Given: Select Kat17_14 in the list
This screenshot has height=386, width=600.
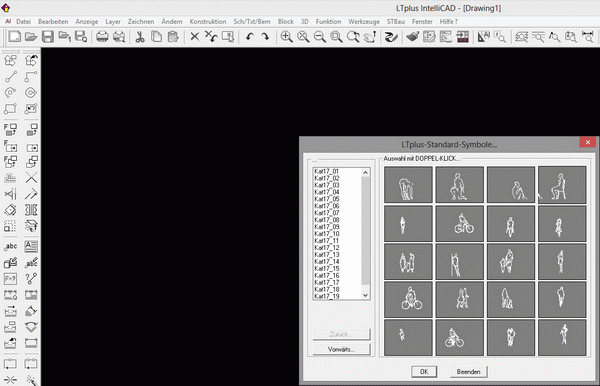Looking at the screenshot, I should tap(326, 262).
